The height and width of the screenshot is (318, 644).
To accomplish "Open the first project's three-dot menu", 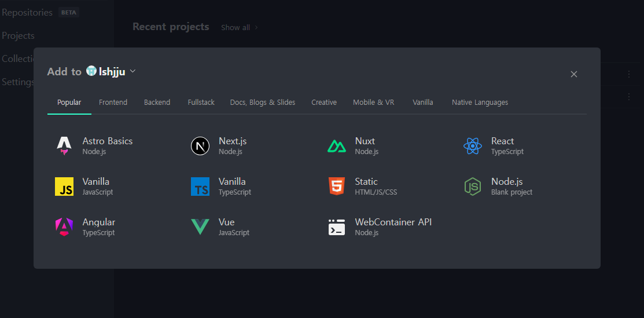I will (x=629, y=74).
